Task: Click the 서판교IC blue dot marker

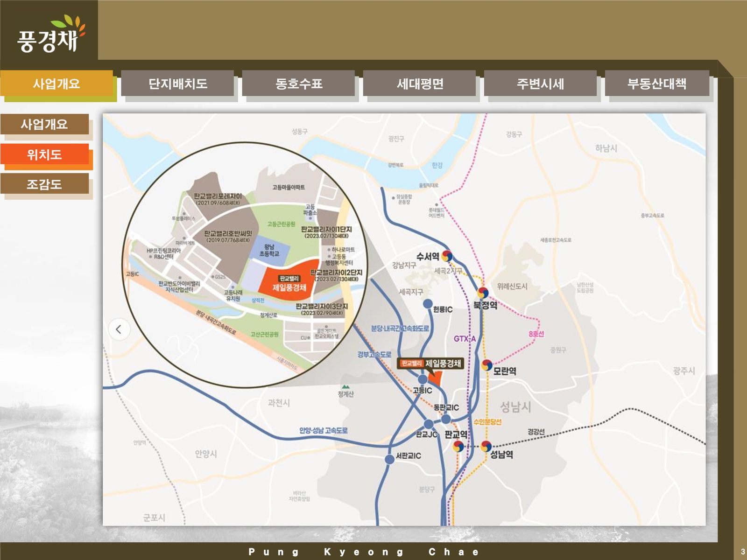Action: (x=389, y=459)
